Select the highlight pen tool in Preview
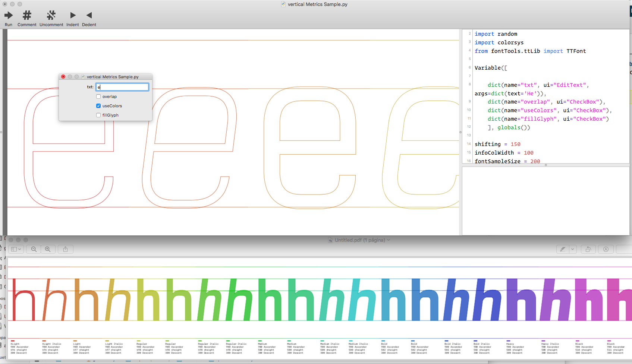The height and width of the screenshot is (364, 632). [x=563, y=249]
